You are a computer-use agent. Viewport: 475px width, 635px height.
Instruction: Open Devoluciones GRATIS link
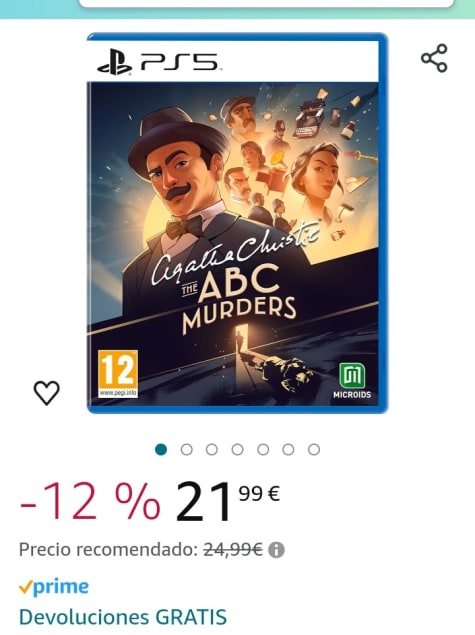click(x=123, y=617)
